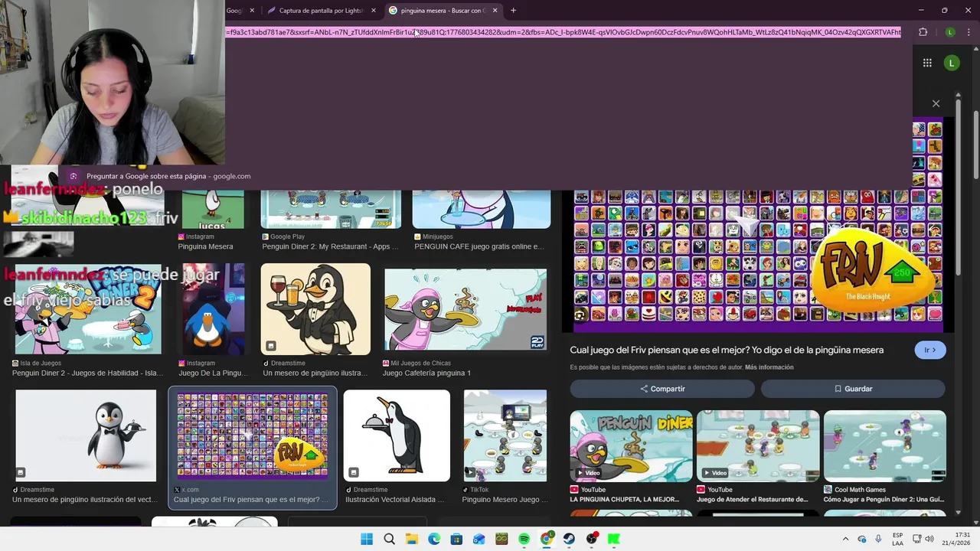The width and height of the screenshot is (980, 551).
Task: Open OBS Studio from taskbar
Action: click(592, 539)
